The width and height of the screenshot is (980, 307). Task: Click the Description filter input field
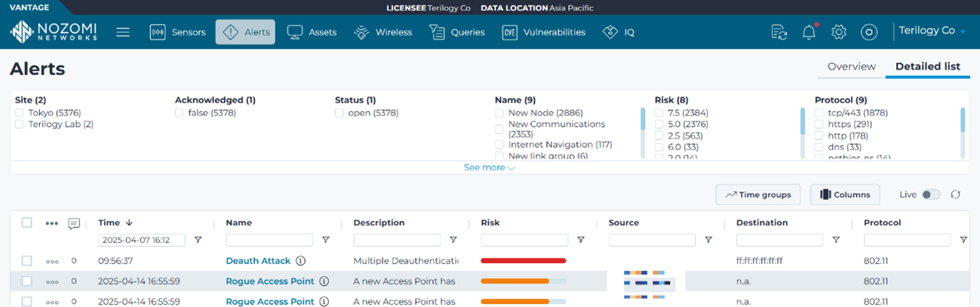click(397, 240)
